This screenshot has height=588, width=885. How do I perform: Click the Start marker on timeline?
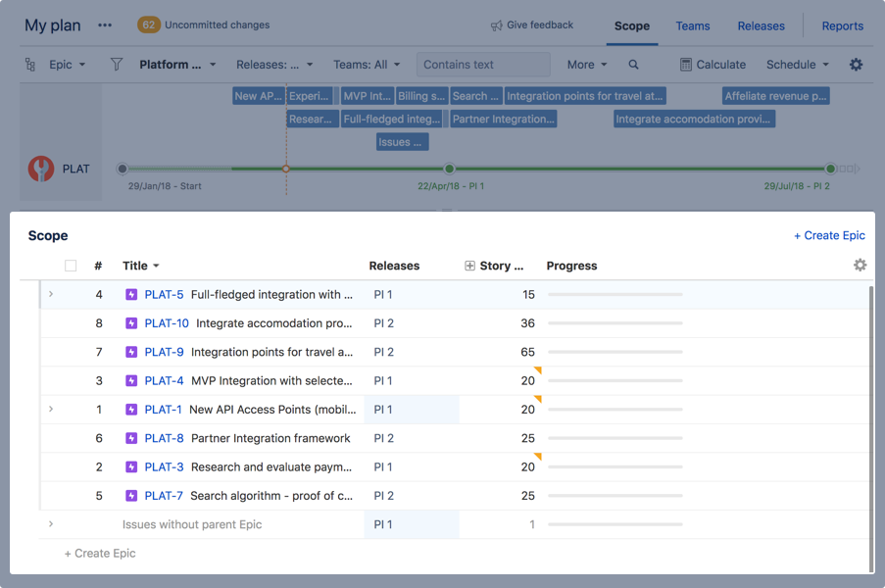122,169
